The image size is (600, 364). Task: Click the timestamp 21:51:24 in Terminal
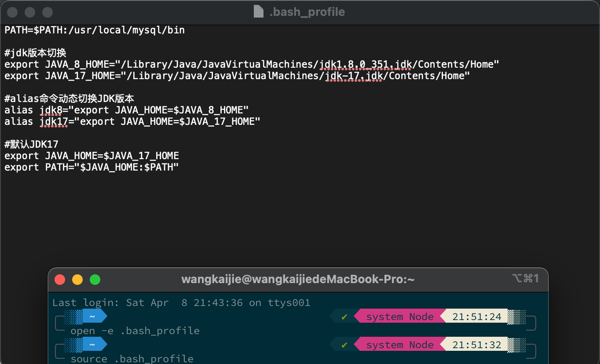(x=477, y=317)
